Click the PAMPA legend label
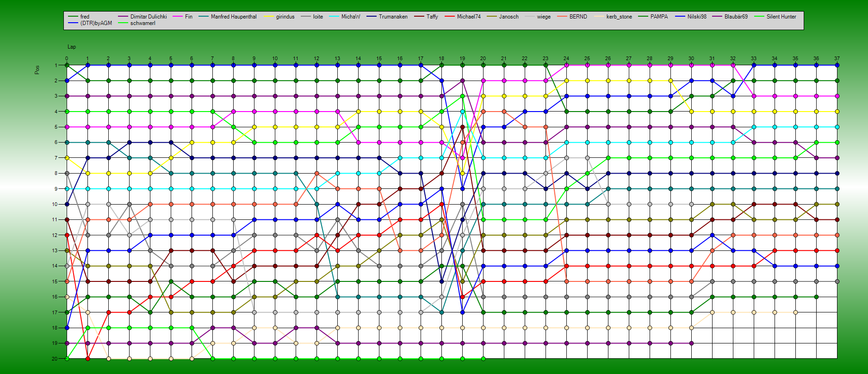The width and height of the screenshot is (868, 374). tap(659, 17)
